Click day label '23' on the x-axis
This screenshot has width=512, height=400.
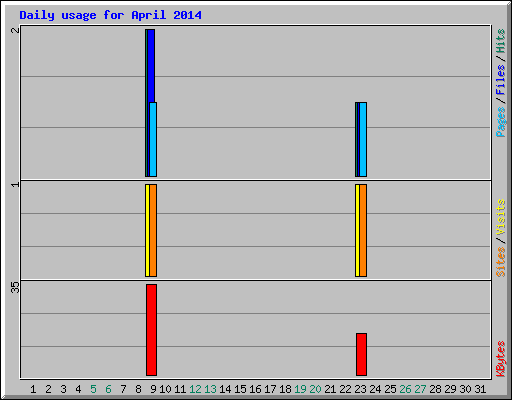click(360, 389)
